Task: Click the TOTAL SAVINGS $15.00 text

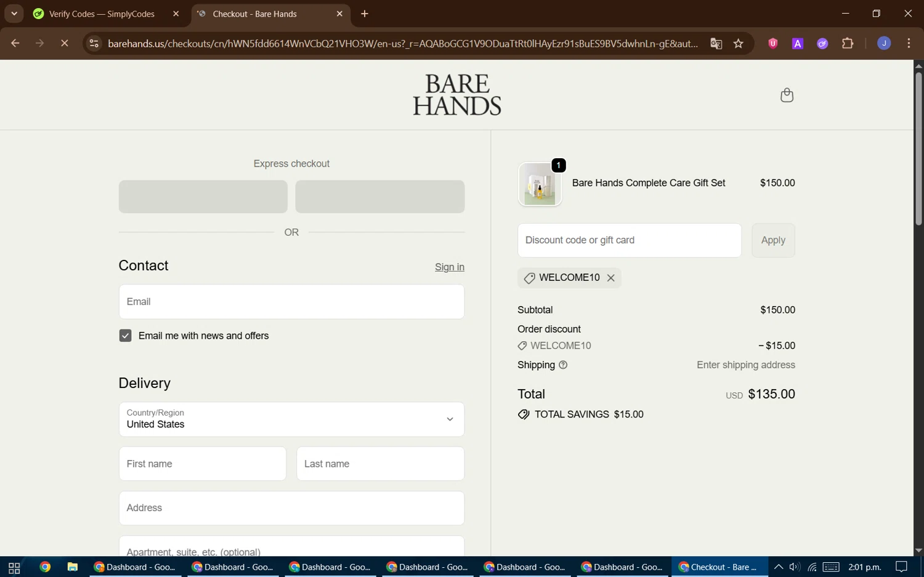Action: point(589,414)
